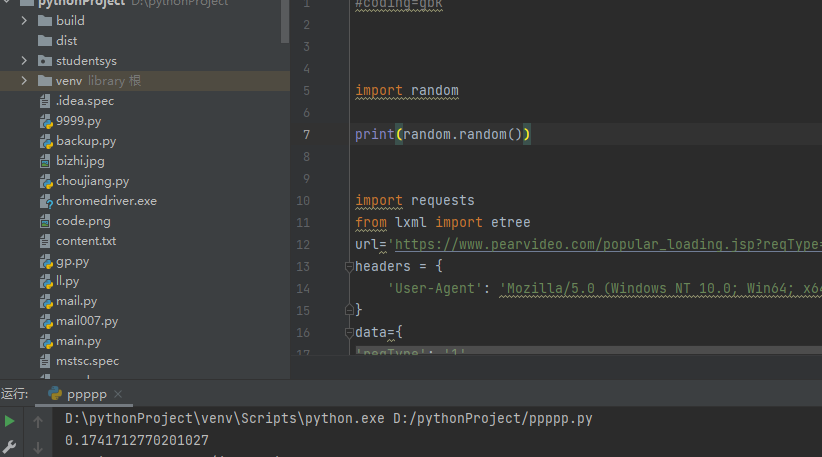Open main.py in project tree

[78, 341]
